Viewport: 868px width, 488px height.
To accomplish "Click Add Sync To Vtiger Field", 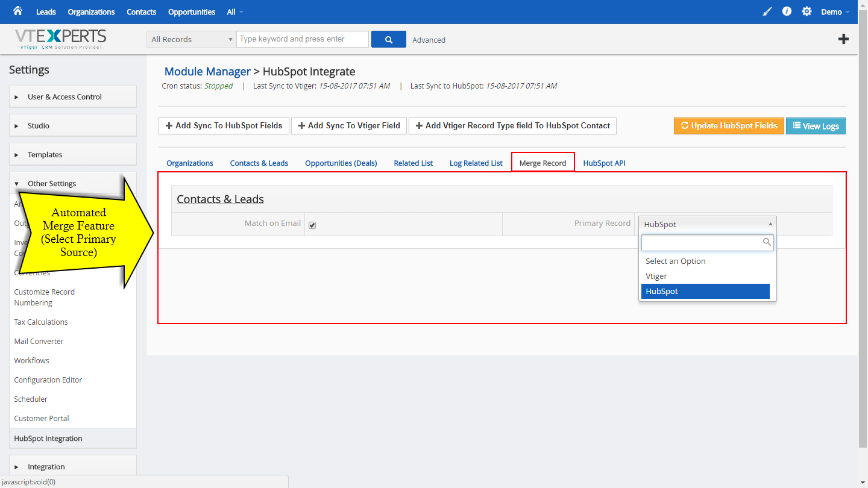I will [x=349, y=125].
